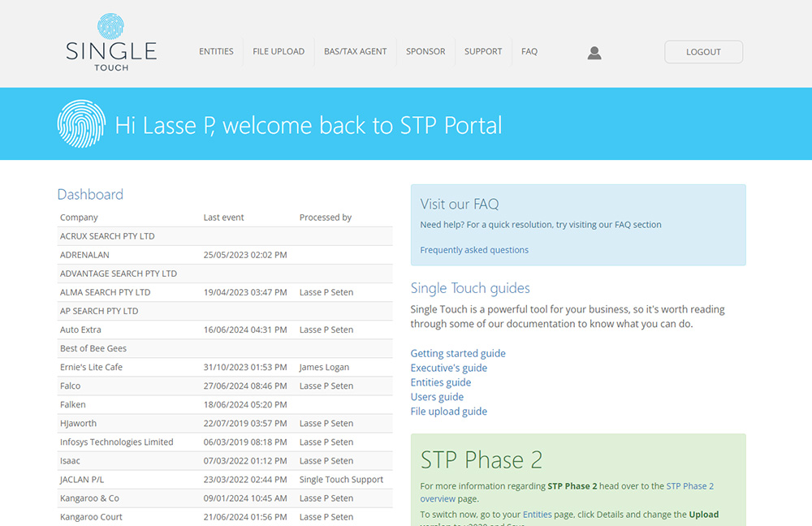Click Single Touch Support in JACLAN P/L row
The height and width of the screenshot is (526, 812).
[341, 480]
